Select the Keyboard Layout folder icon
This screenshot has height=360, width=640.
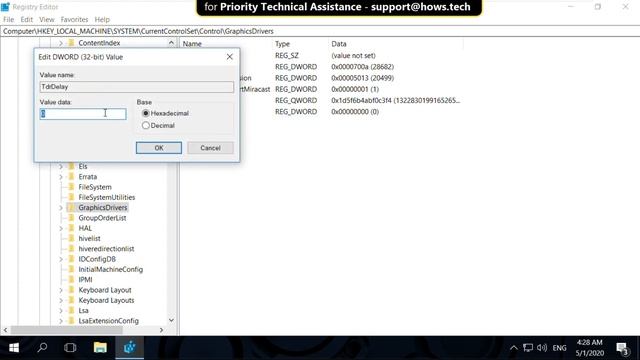(x=71, y=290)
